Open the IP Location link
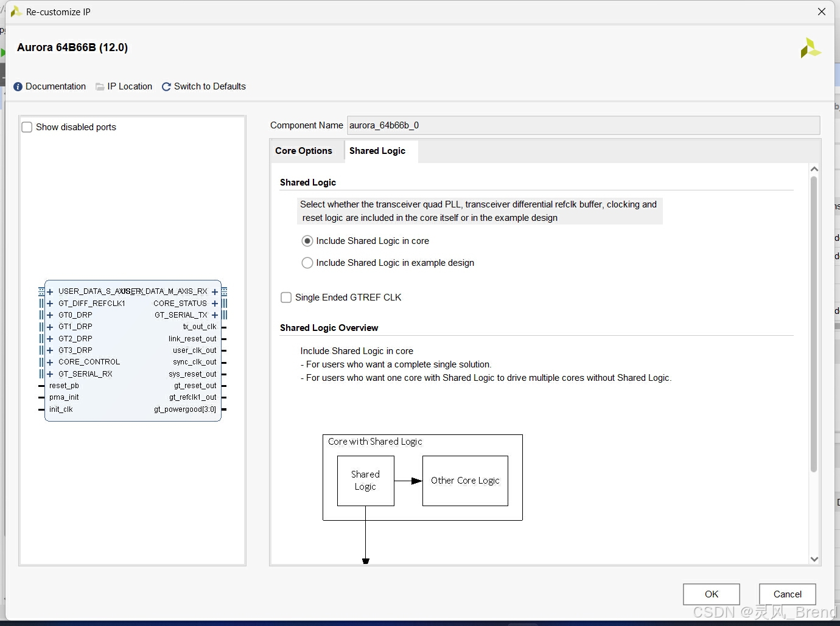Image resolution: width=840 pixels, height=626 pixels. [130, 86]
